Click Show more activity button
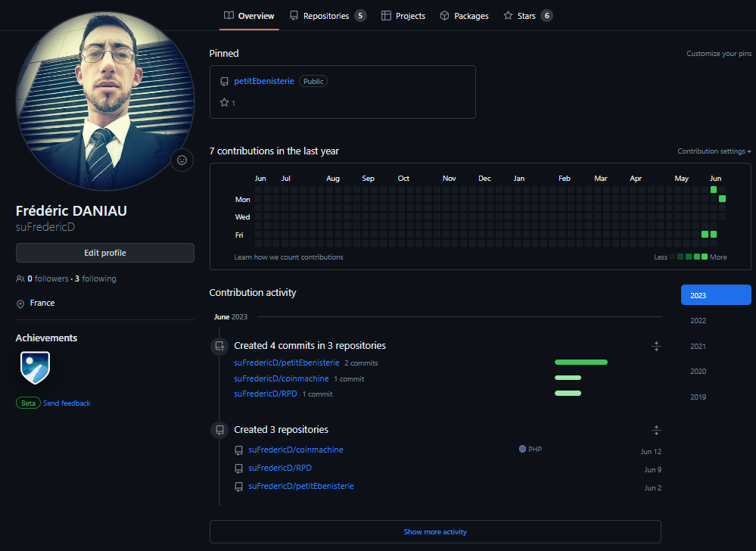 click(x=435, y=532)
